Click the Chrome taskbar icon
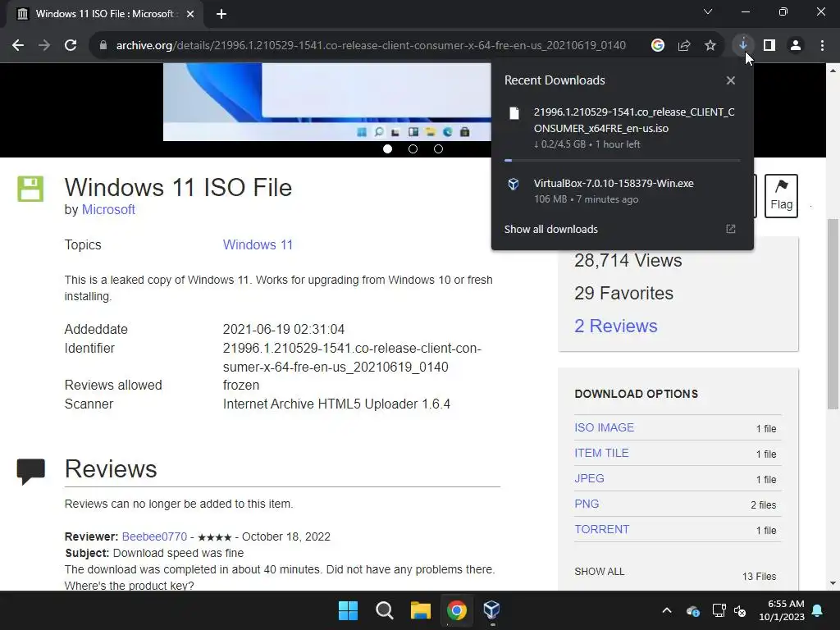 tap(456, 610)
